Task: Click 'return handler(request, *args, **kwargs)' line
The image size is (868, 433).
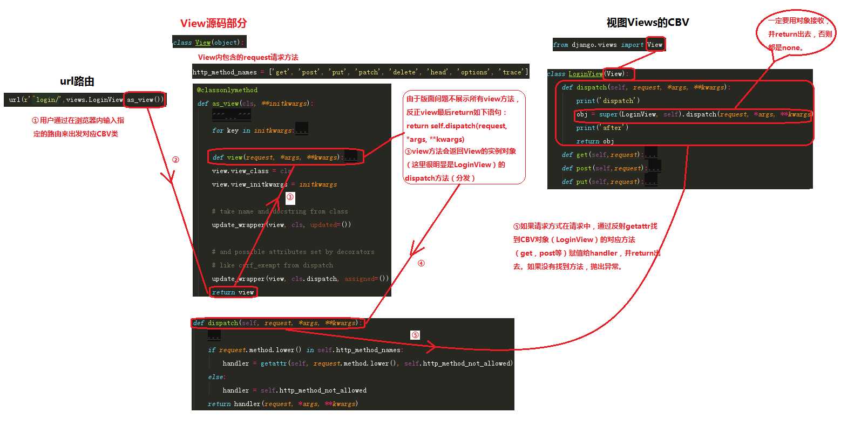Action: 283,404
